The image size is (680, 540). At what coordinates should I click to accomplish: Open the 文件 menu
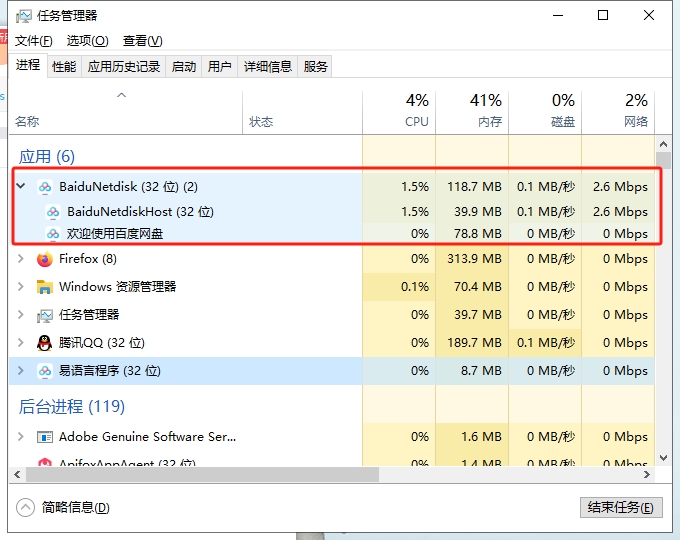tap(33, 41)
